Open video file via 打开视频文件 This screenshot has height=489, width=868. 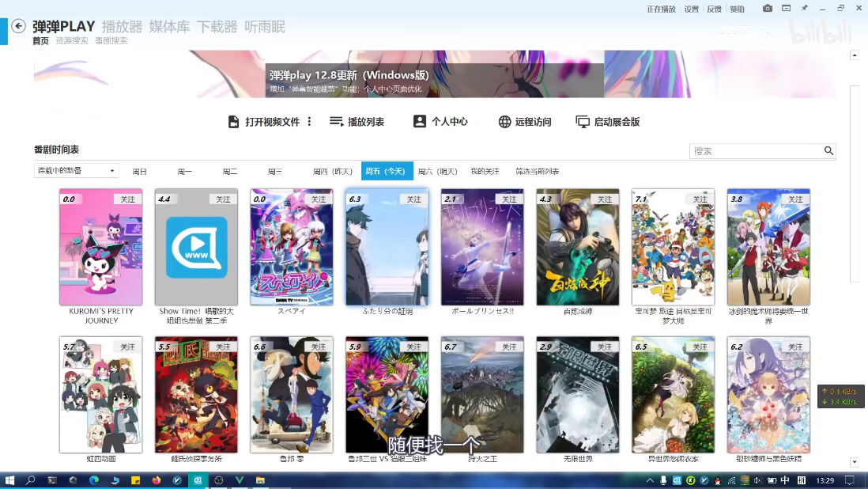click(265, 122)
